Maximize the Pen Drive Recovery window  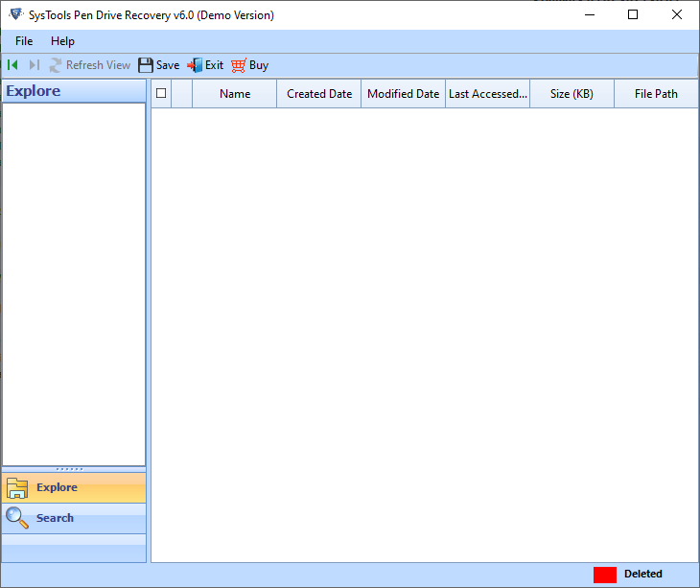coord(633,14)
